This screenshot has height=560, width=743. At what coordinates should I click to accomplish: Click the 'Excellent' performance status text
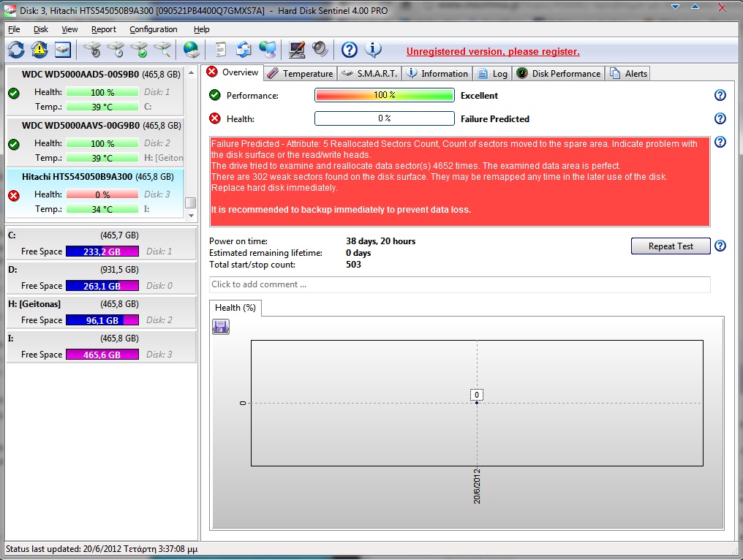[x=479, y=96]
